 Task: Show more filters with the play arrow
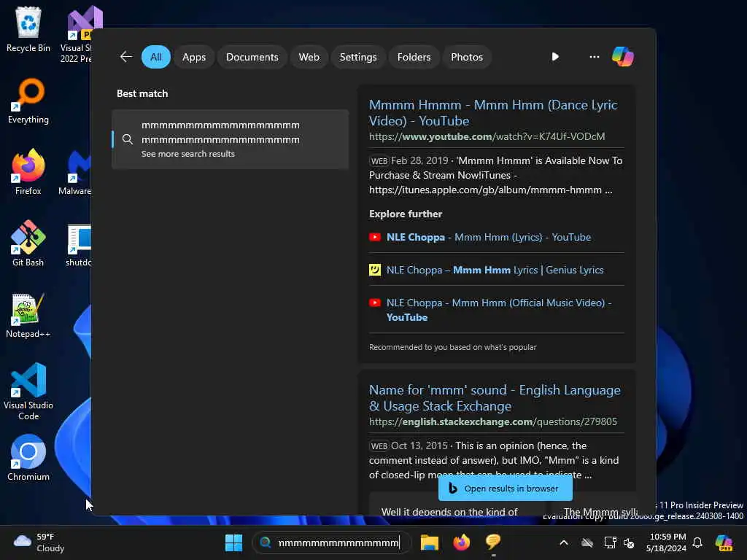pos(555,57)
